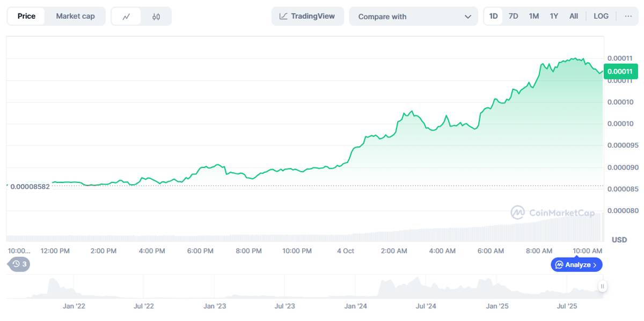Click the 8:00 PM axis label
Screen dimensions: 644x321
[x=248, y=251]
